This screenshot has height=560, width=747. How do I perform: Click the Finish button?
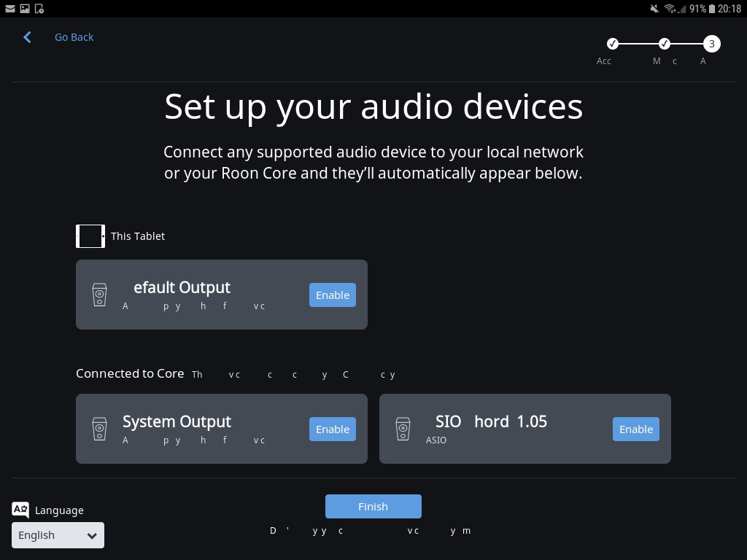click(x=373, y=506)
